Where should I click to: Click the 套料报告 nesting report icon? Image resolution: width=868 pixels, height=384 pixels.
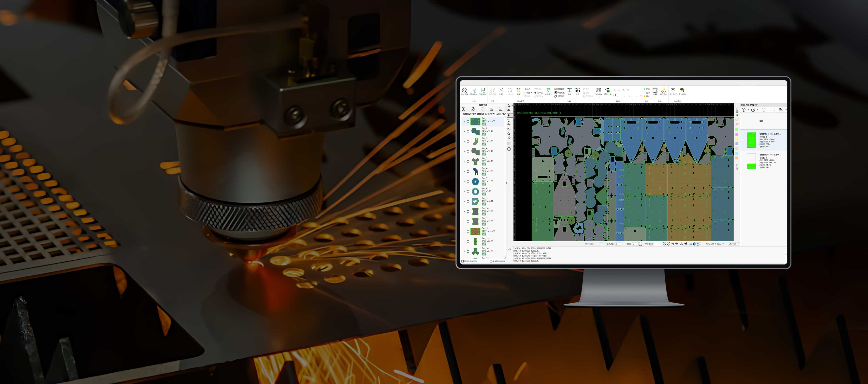point(682,91)
